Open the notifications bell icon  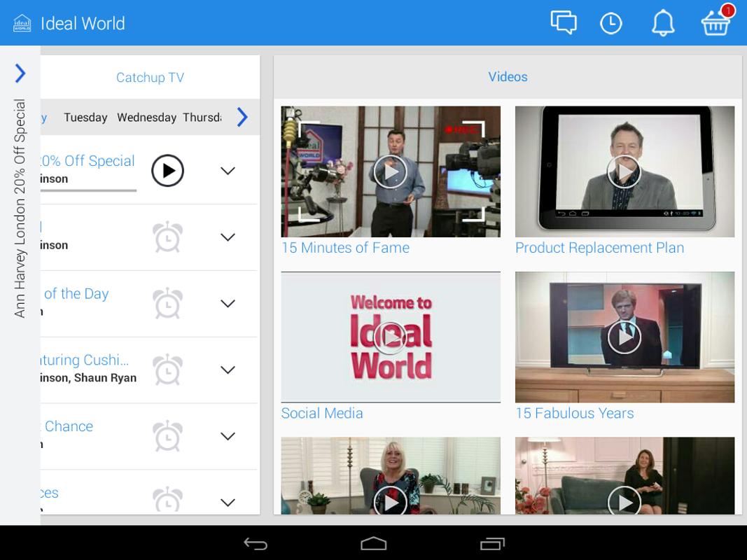click(x=663, y=23)
